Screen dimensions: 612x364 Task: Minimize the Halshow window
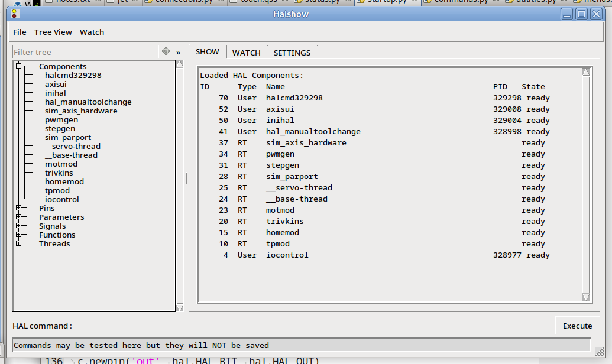tap(566, 14)
